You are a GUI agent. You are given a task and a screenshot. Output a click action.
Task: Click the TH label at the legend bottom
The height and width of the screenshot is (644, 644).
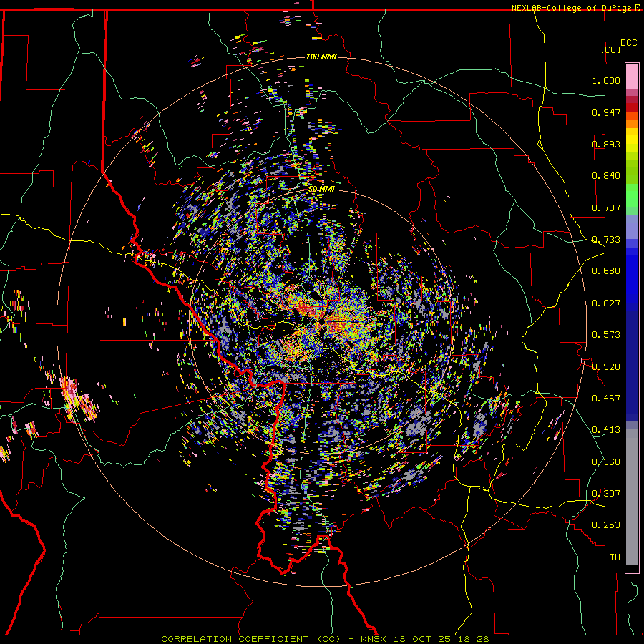(615, 557)
